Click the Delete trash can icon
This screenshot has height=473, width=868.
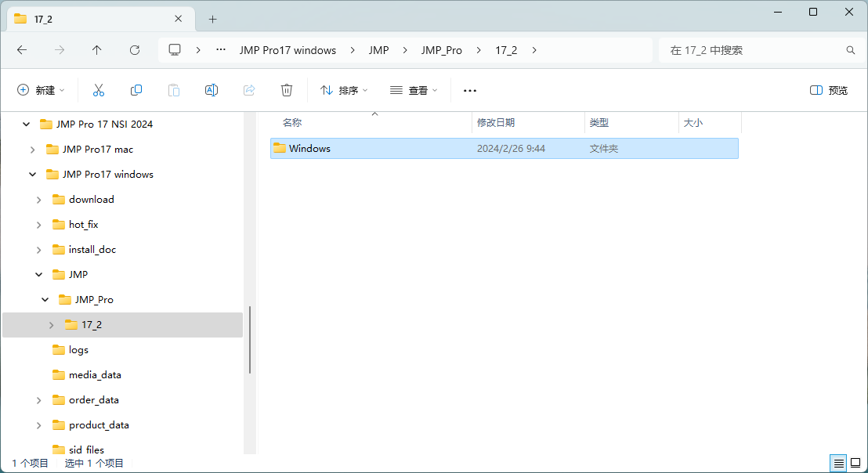tap(287, 90)
